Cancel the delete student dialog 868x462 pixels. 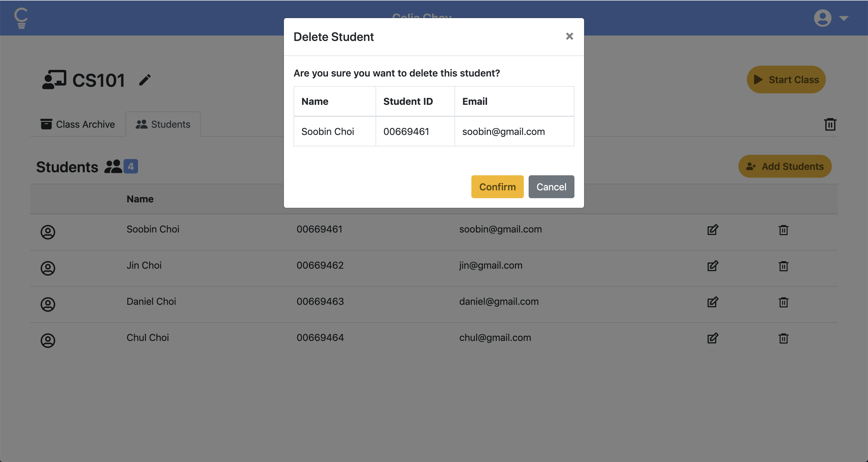pos(551,187)
